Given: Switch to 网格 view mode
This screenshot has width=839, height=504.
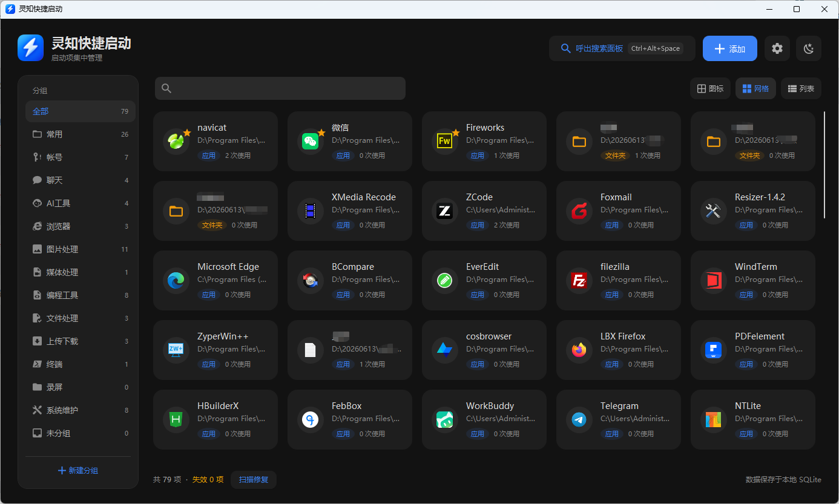Looking at the screenshot, I should pyautogui.click(x=755, y=88).
